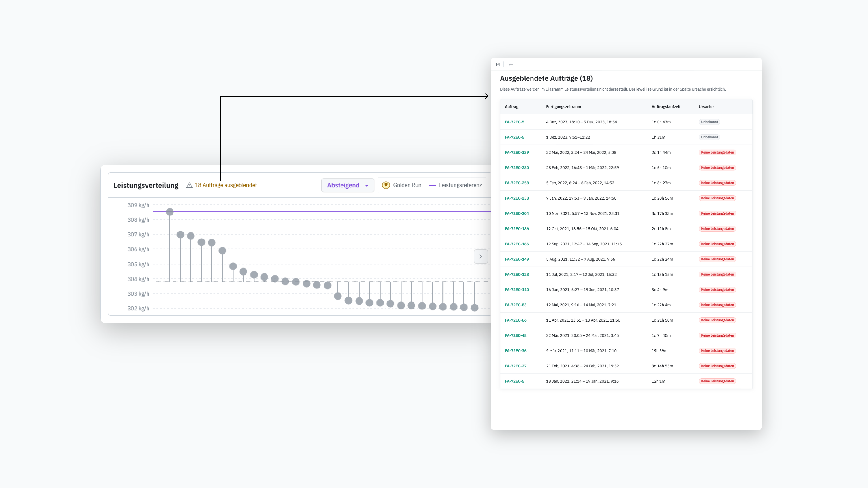Select the highest data point on the reference line

click(170, 212)
